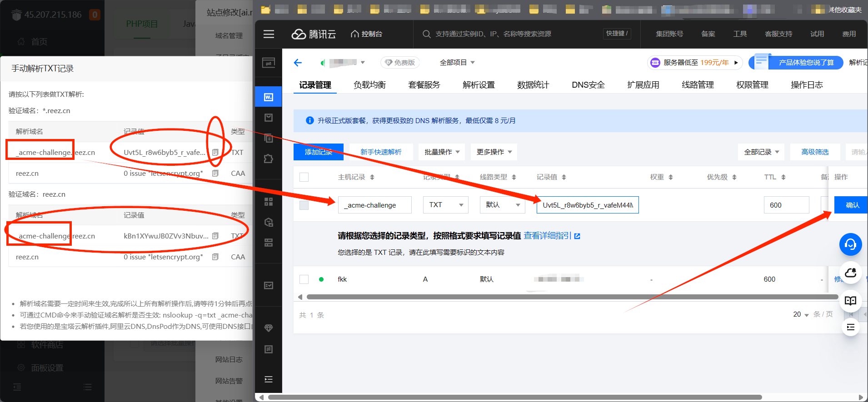Image resolution: width=868 pixels, height=402 pixels.
Task: Click the list menu floating icon
Action: pyautogui.click(x=850, y=327)
